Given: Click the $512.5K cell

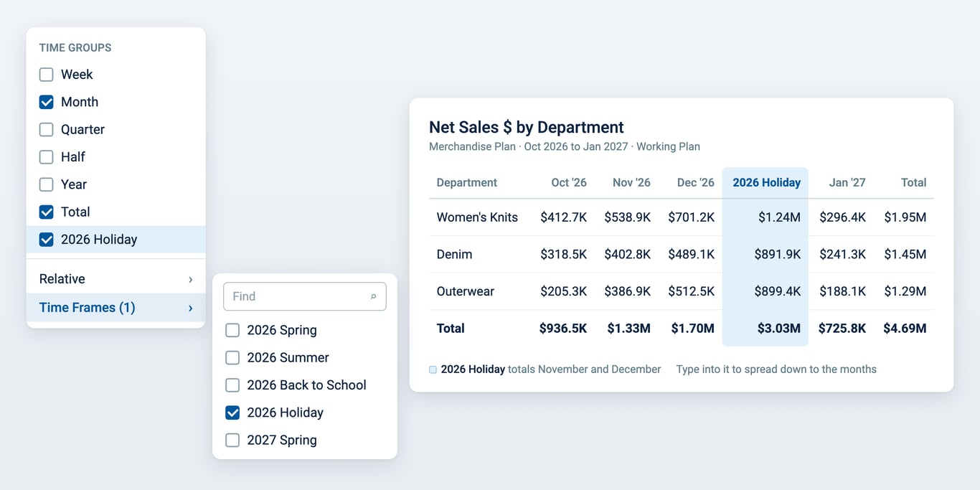Looking at the screenshot, I should tap(691, 291).
